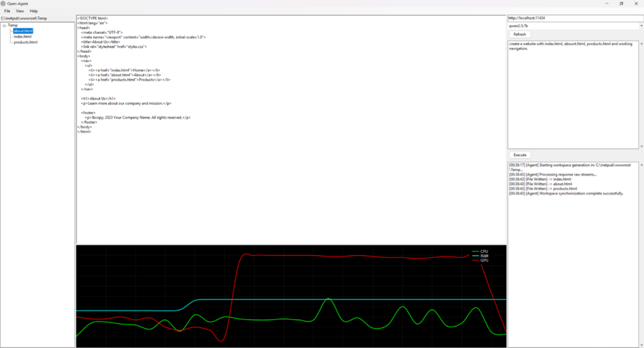
Task: Click the h1 About Us line in editor
Action: [x=98, y=99]
